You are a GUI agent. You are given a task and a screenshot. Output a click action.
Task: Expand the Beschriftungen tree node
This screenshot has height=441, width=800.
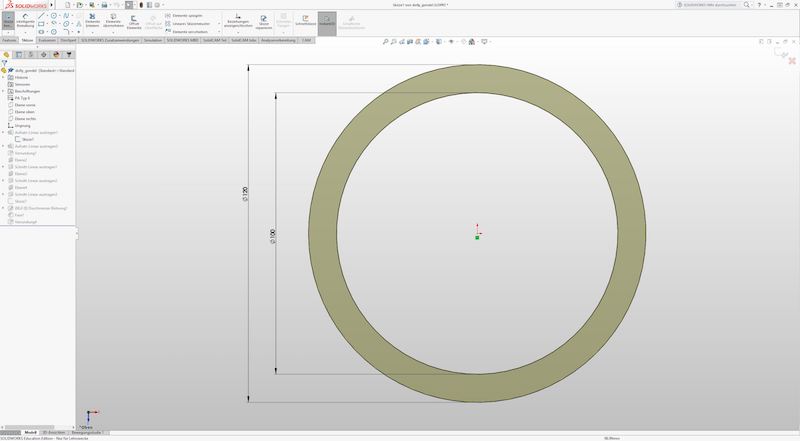pyautogui.click(x=3, y=91)
